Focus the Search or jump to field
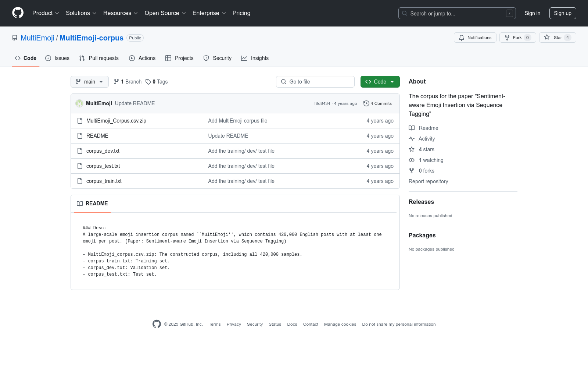 click(457, 13)
